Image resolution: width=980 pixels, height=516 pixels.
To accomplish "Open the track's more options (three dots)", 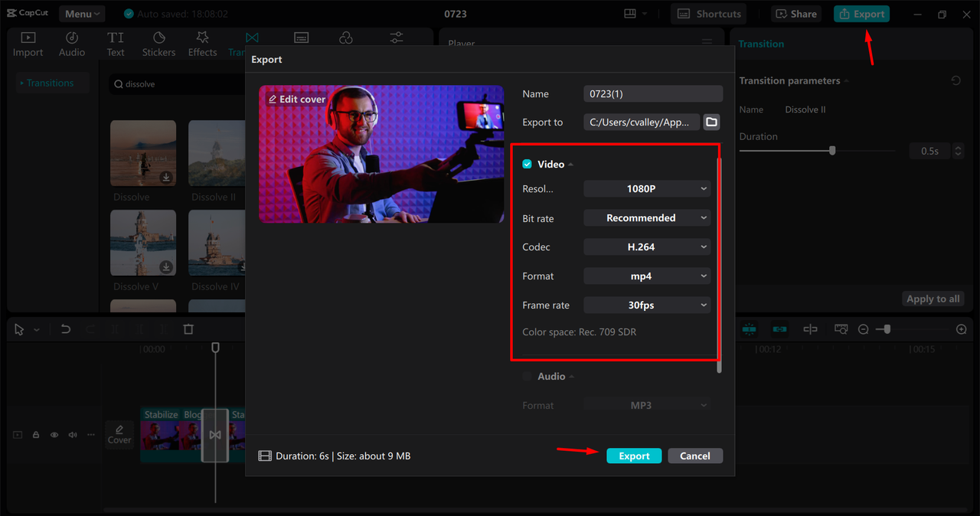I will [x=90, y=435].
